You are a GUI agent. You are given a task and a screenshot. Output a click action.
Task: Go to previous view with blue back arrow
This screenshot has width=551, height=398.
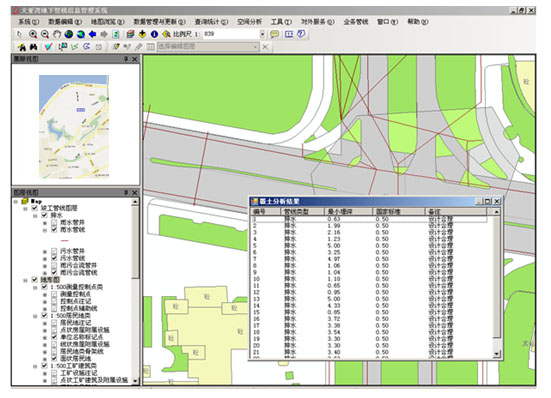click(92, 34)
